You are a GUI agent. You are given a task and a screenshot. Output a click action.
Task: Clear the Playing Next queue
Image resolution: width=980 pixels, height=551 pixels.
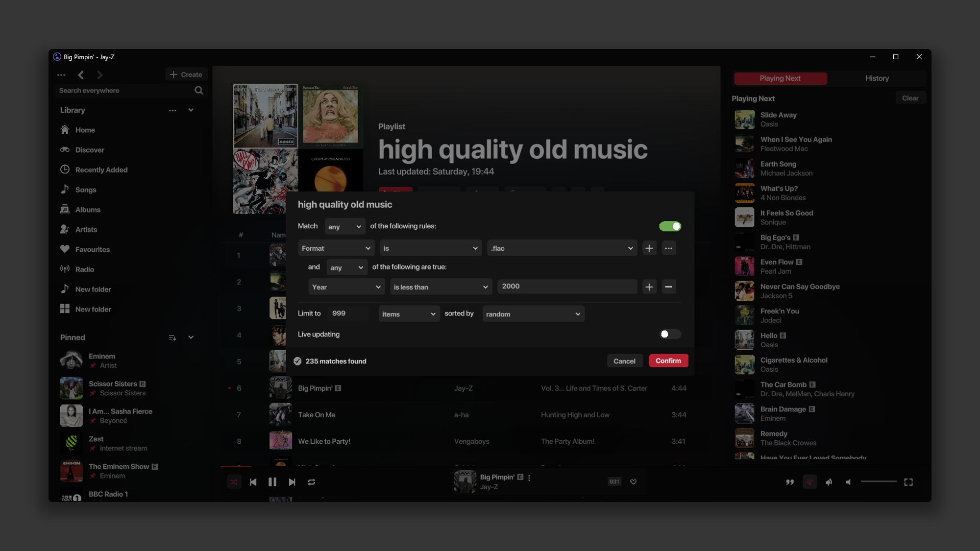tap(910, 98)
